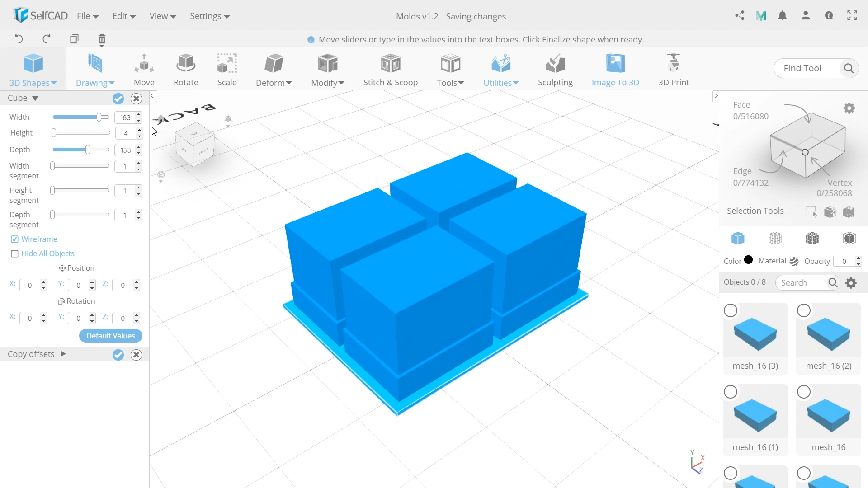Image resolution: width=868 pixels, height=488 pixels.
Task: Click the share icon in header
Action: pyautogui.click(x=740, y=16)
